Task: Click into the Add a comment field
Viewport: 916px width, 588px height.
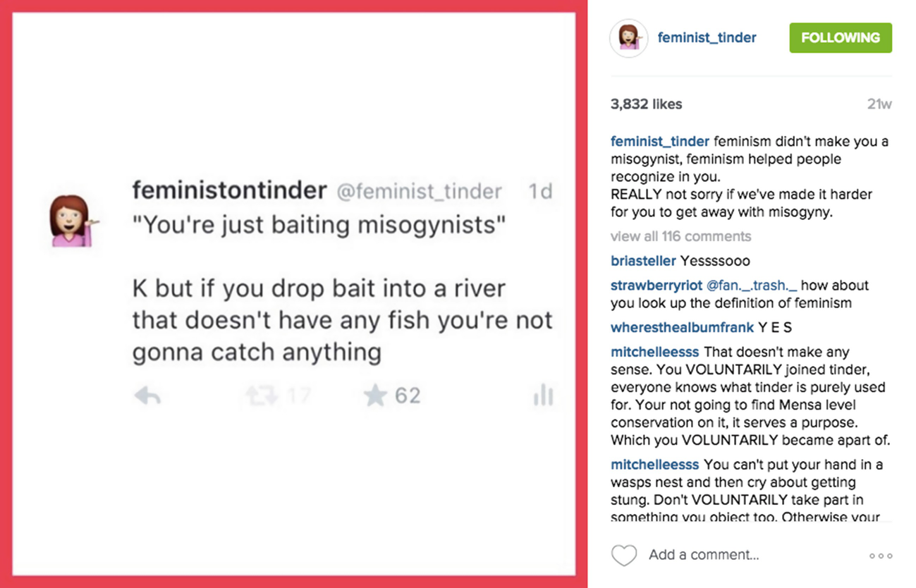Action: coord(704,555)
